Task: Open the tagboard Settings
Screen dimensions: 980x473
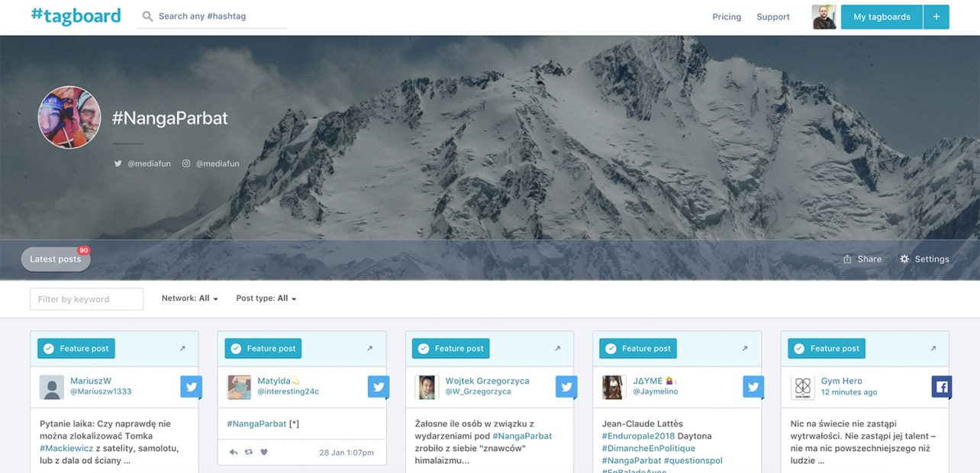Action: coord(924,259)
